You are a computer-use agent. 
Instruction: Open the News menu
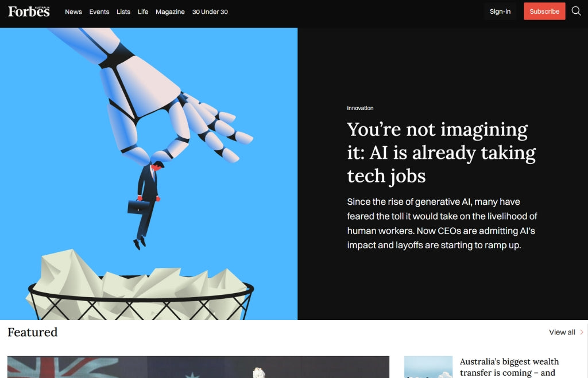(x=73, y=11)
